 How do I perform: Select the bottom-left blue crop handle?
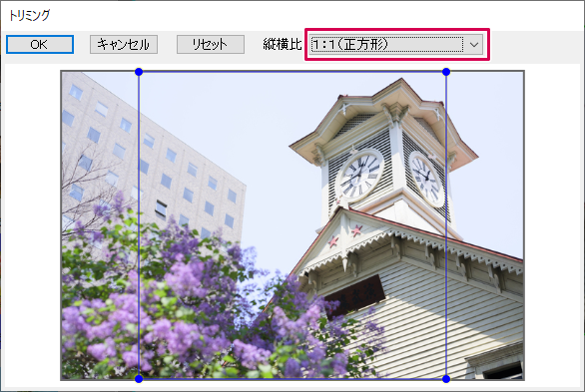[139, 379]
